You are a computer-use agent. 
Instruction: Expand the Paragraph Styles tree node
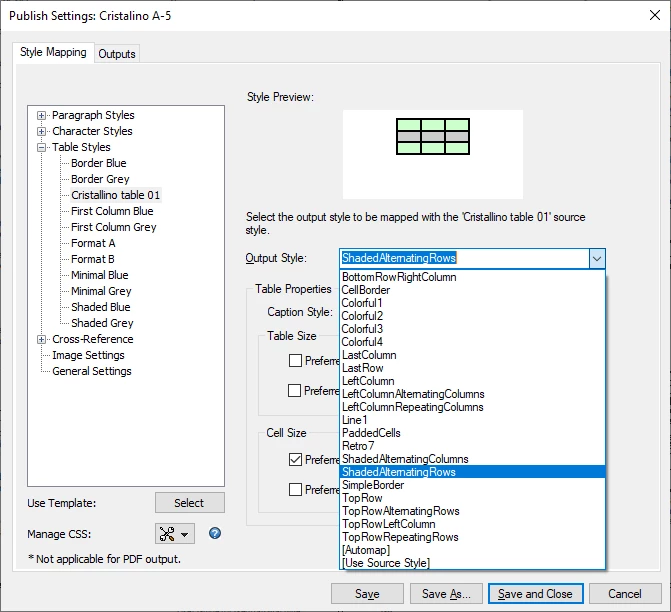[x=42, y=116]
